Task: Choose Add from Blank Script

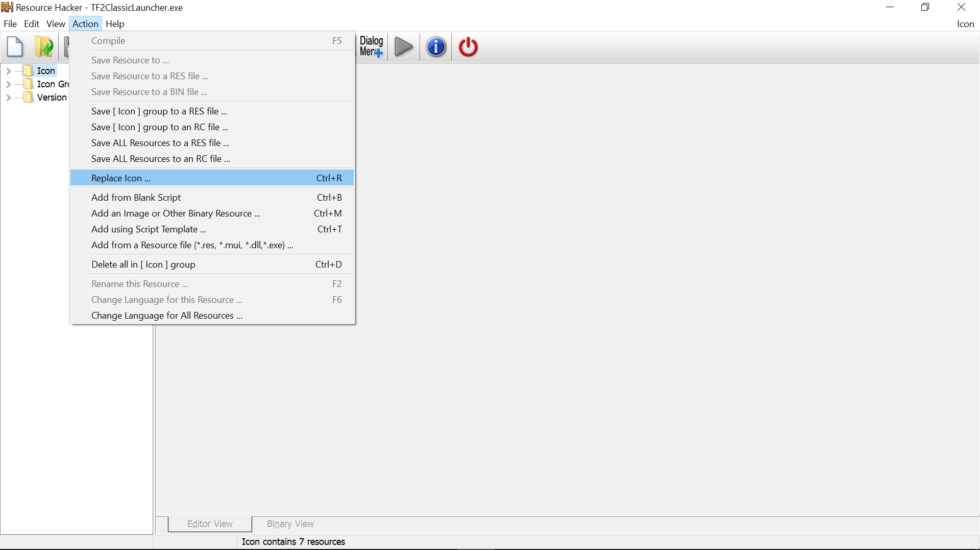Action: point(212,198)
